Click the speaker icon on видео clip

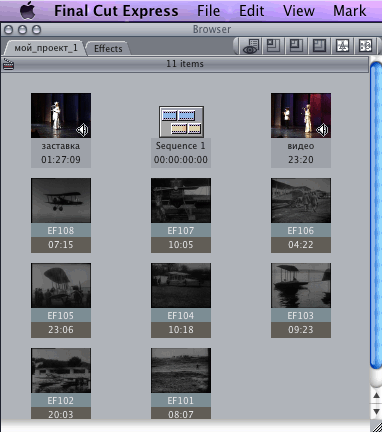(x=322, y=130)
